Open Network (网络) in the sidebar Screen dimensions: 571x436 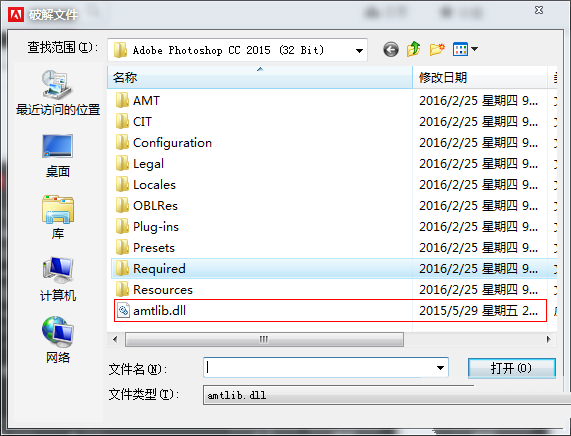(x=58, y=340)
